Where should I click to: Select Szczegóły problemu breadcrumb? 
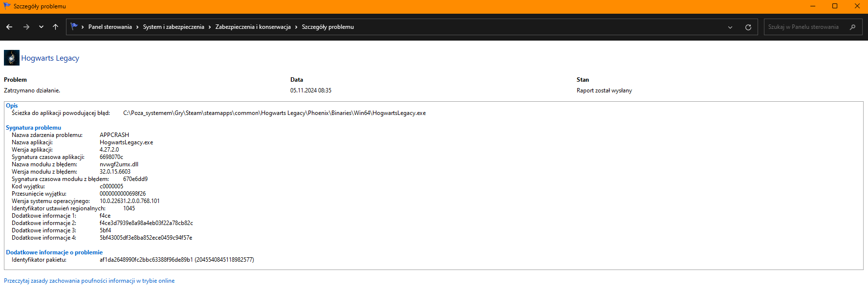[x=328, y=27]
